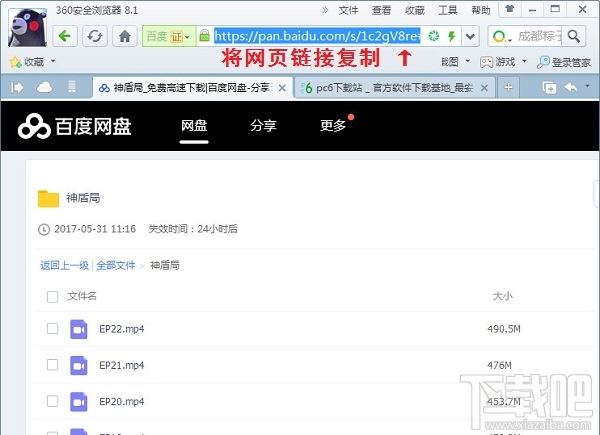Open the browser home page icon
Viewport: 600px width, 435px height.
pyautogui.click(x=125, y=37)
